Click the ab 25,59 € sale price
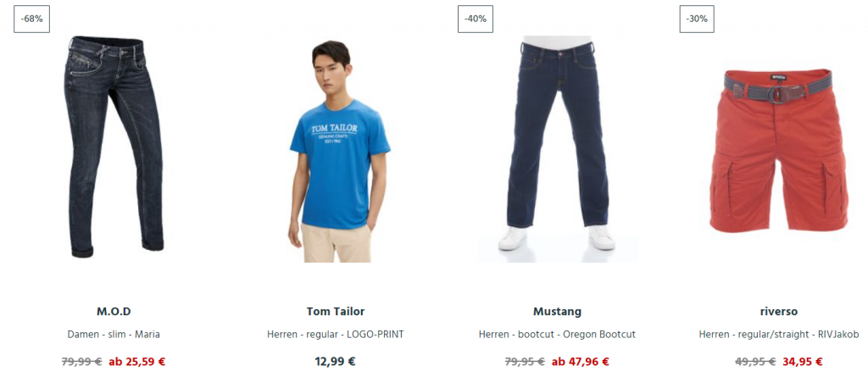This screenshot has width=868, height=377. click(137, 362)
